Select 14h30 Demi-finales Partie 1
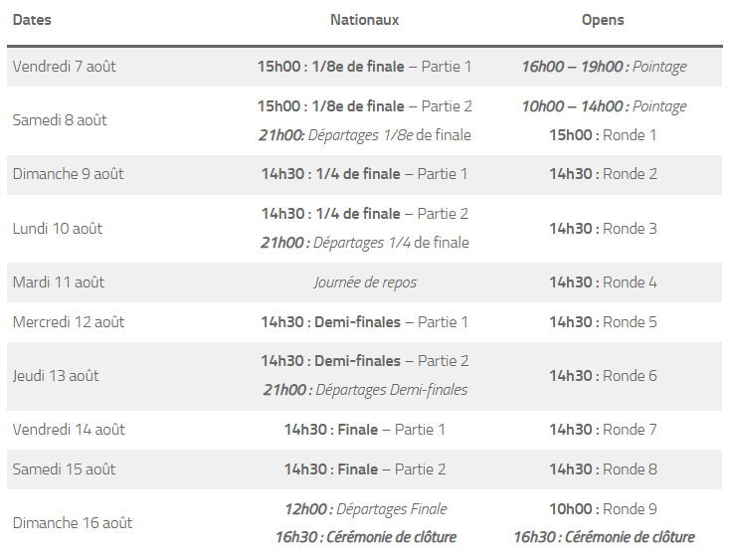The width and height of the screenshot is (729, 560). point(364,322)
